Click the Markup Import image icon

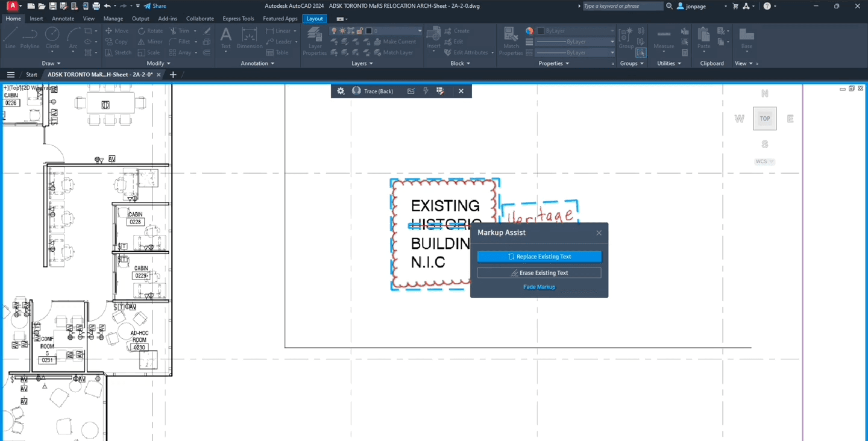411,91
